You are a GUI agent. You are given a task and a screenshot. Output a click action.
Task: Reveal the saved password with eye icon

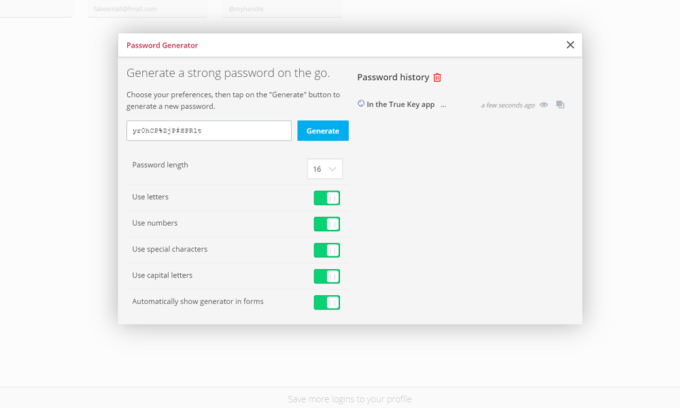click(x=543, y=105)
